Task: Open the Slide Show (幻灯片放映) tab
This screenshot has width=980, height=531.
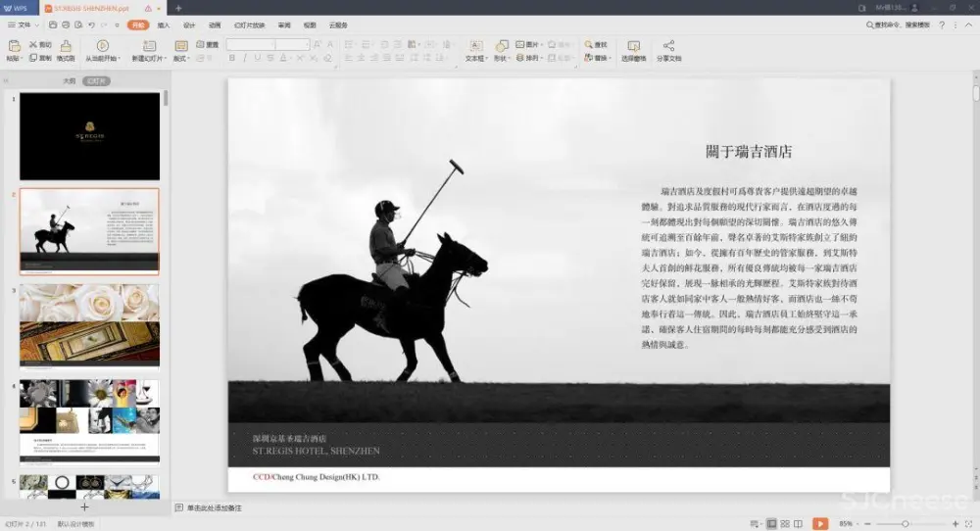Action: click(249, 25)
